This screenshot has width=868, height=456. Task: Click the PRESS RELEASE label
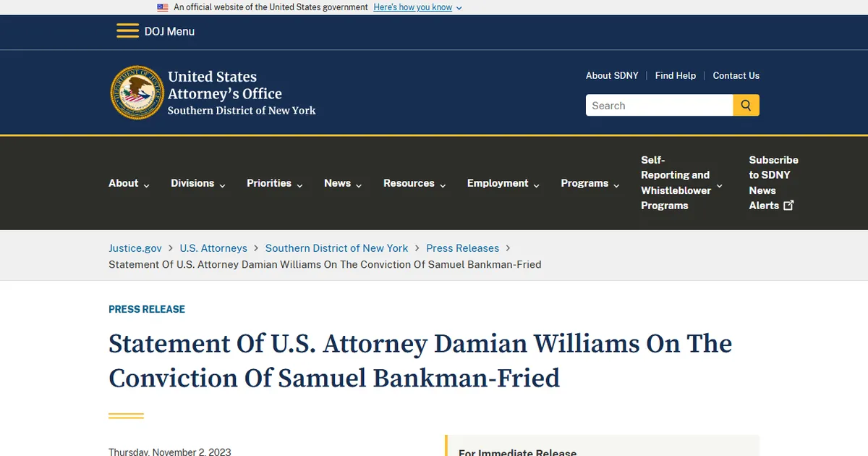[x=147, y=309]
